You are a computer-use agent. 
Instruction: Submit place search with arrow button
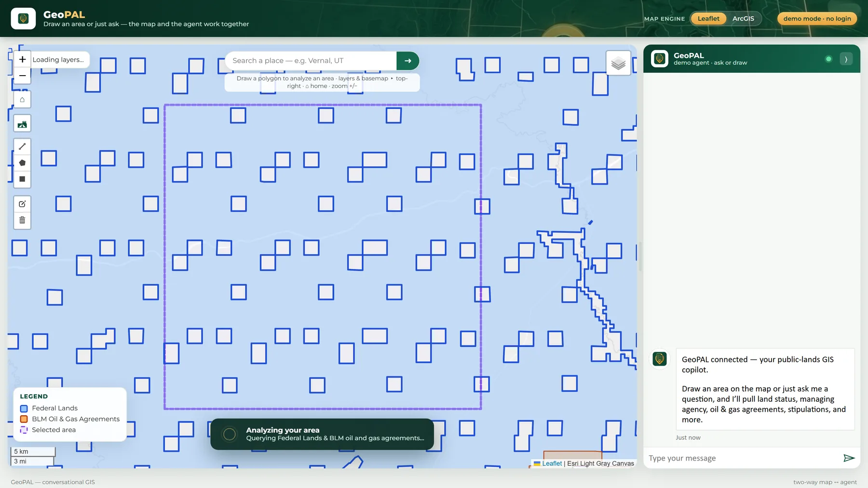click(408, 61)
